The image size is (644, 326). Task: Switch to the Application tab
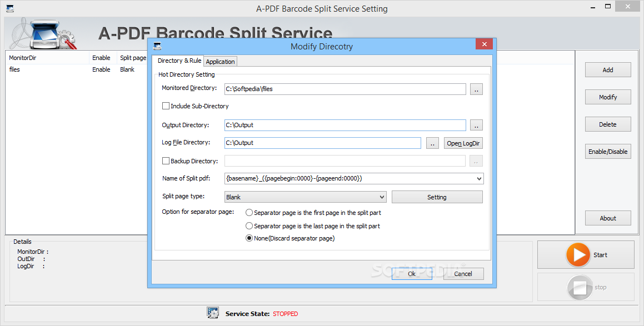220,62
